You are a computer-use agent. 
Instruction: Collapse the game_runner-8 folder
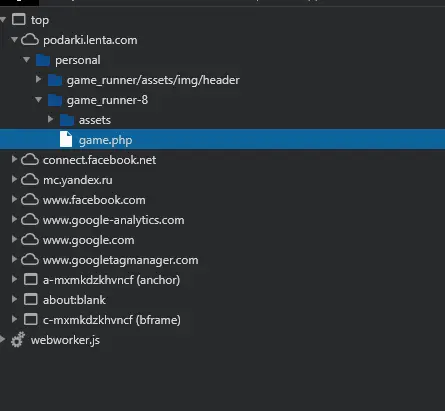[x=39, y=99]
